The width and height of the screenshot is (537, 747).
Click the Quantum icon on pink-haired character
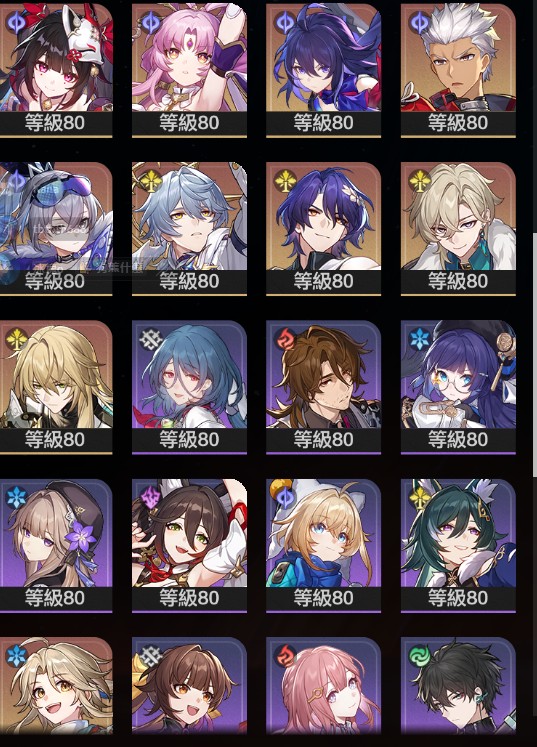[x=151, y=22]
